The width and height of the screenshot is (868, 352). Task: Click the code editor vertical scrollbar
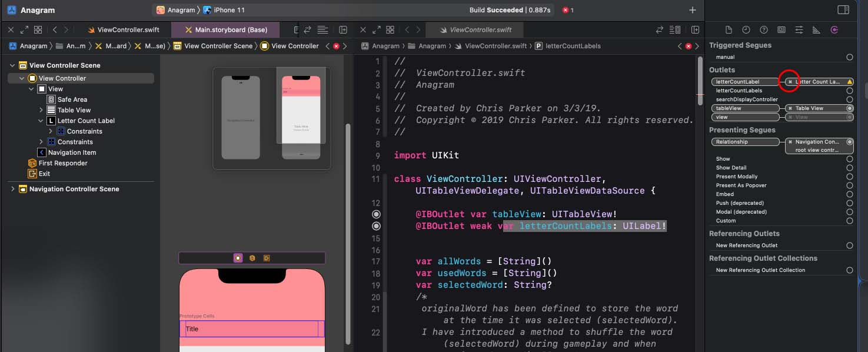[700, 81]
